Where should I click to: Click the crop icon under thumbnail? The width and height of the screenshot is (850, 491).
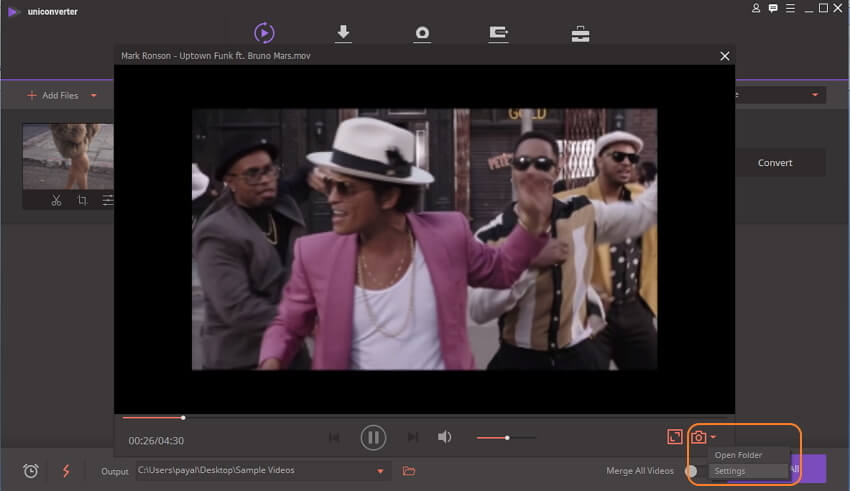tap(82, 201)
